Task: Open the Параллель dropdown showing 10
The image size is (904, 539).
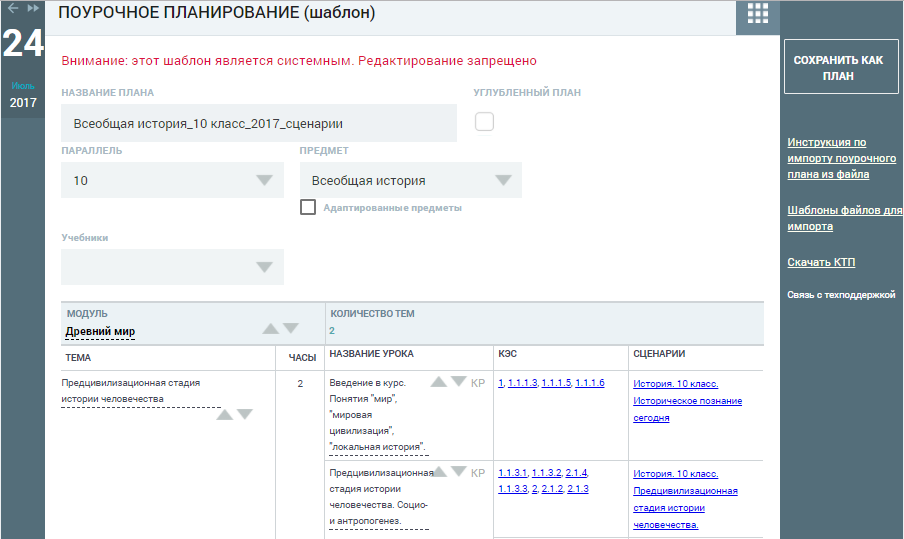Action: click(172, 180)
